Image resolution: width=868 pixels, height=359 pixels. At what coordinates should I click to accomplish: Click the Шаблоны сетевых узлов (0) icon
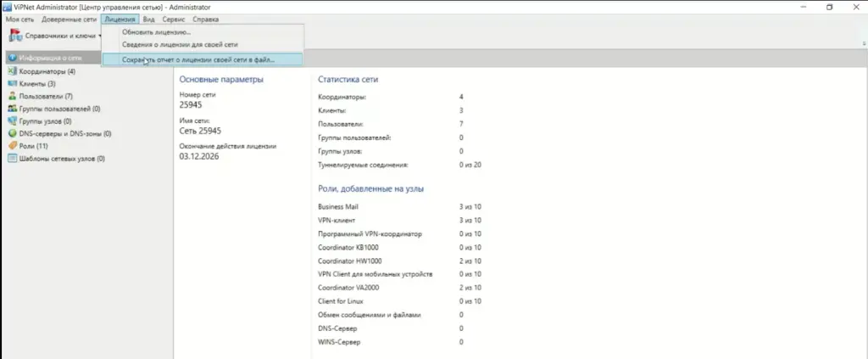click(13, 159)
